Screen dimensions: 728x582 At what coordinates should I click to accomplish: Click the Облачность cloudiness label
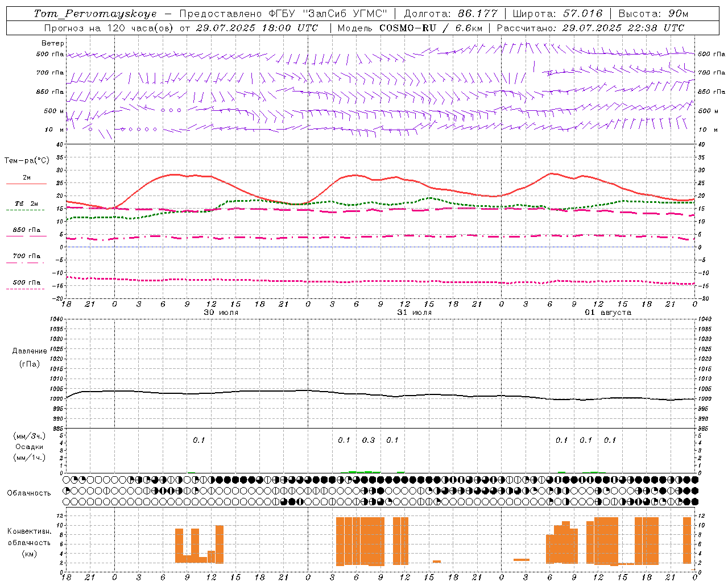[29, 493]
